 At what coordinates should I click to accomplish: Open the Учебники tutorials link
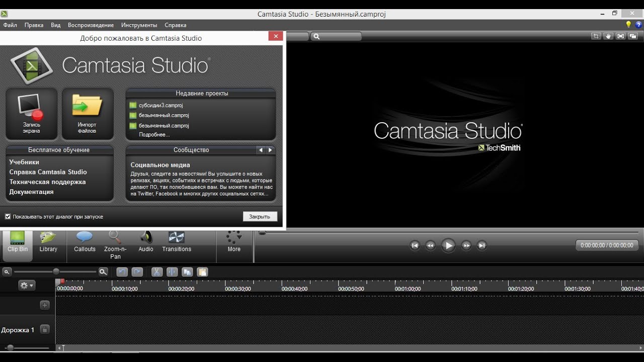point(24,162)
